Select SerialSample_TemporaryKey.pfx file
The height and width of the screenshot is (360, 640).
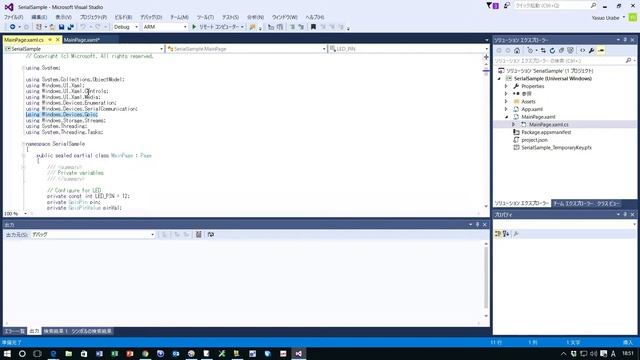pyautogui.click(x=556, y=148)
